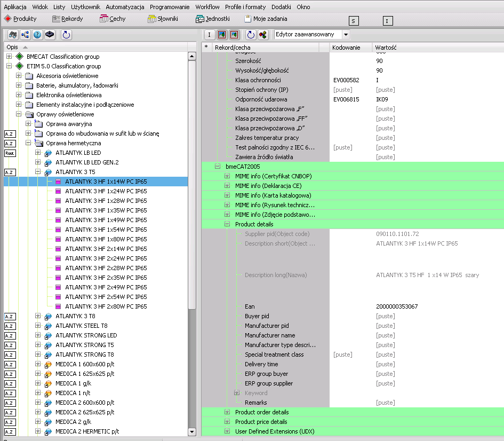Collapse the bmeCAT2005 section
Viewport: 504px width, 441px height.
[x=218, y=166]
